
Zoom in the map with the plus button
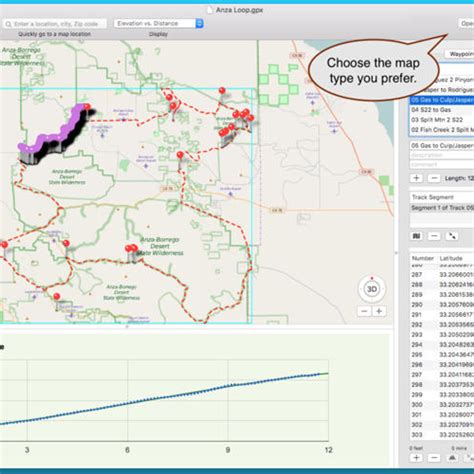click(x=379, y=311)
